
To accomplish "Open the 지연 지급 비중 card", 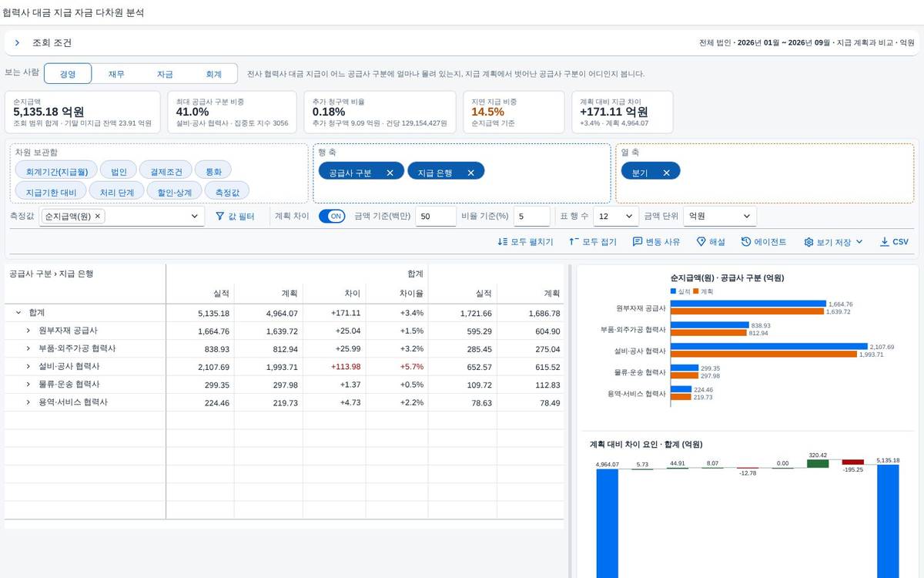I will pos(513,112).
